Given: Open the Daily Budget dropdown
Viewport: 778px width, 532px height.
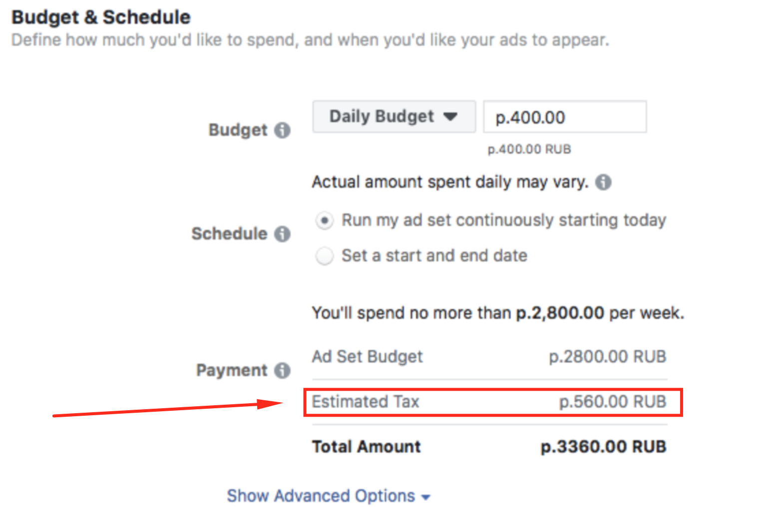Looking at the screenshot, I should 394,117.
